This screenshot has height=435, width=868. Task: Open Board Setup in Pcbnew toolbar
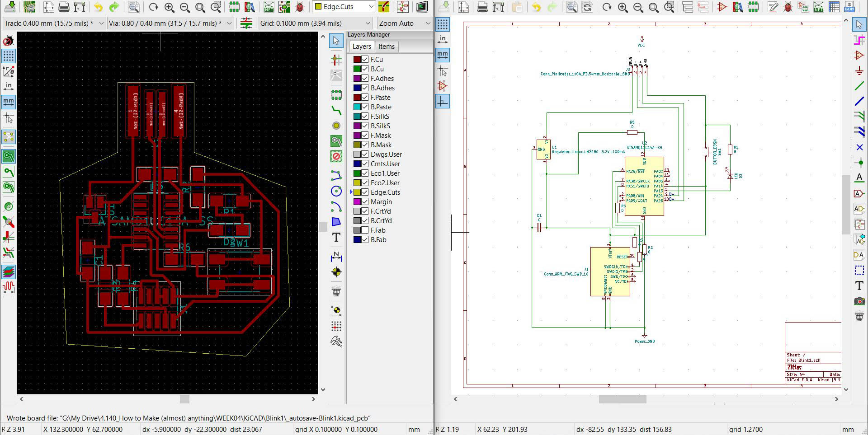[x=29, y=6]
